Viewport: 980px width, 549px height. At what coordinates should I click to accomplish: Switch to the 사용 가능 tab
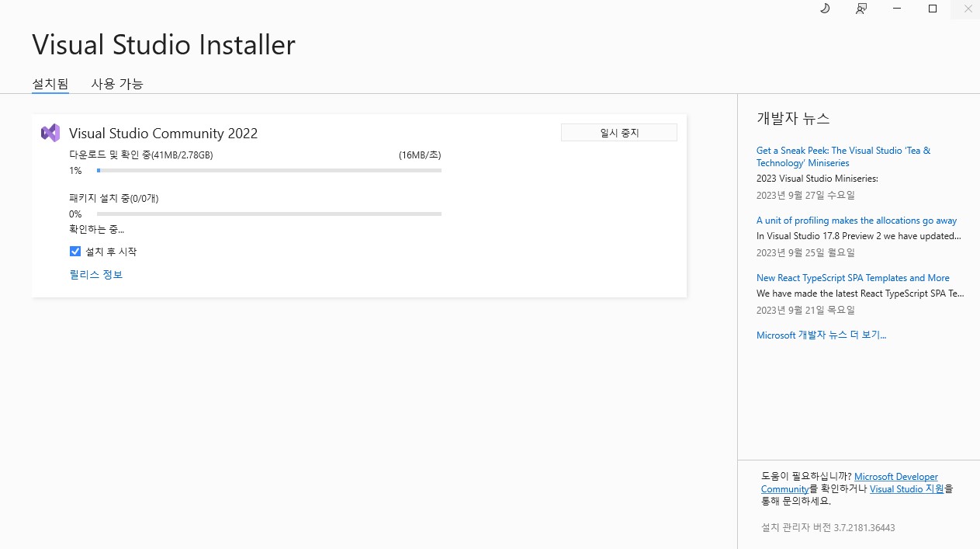click(x=117, y=84)
